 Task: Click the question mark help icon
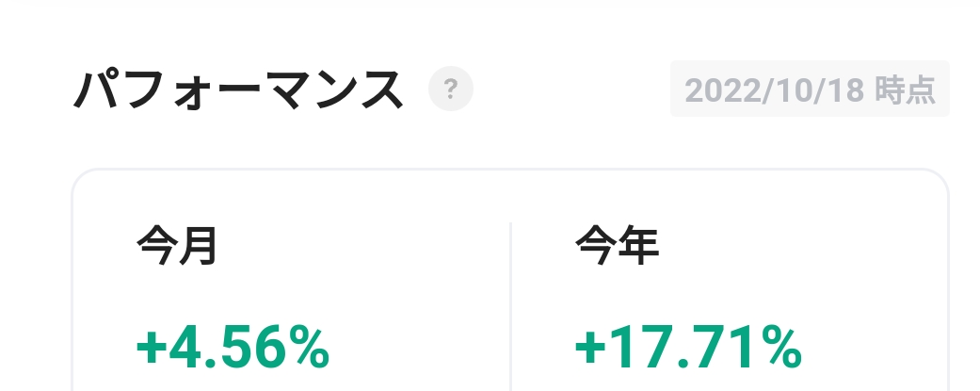(450, 90)
